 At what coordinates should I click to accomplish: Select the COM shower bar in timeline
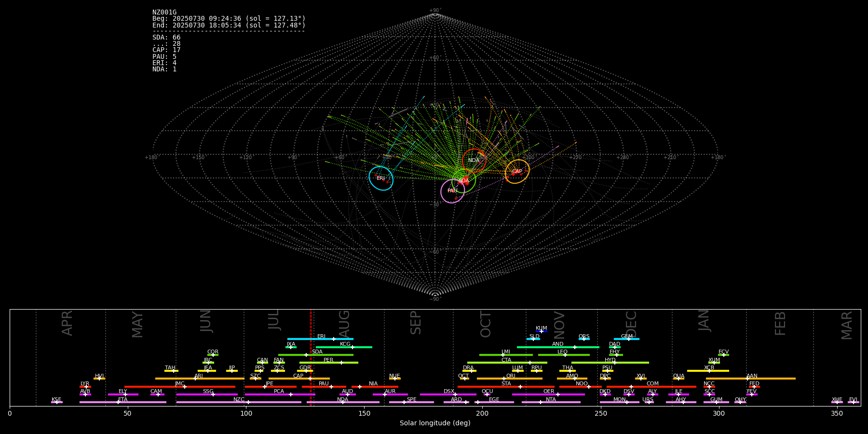click(651, 387)
